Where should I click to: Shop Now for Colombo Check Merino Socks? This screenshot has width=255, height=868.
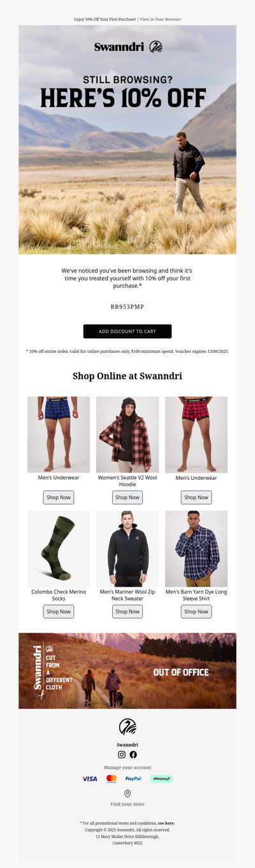[x=59, y=611]
